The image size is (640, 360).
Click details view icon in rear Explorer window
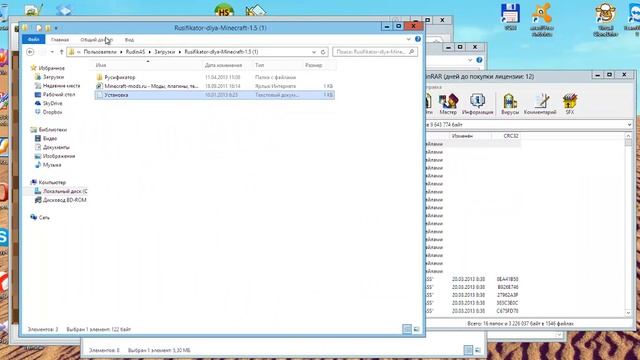pos(468,350)
